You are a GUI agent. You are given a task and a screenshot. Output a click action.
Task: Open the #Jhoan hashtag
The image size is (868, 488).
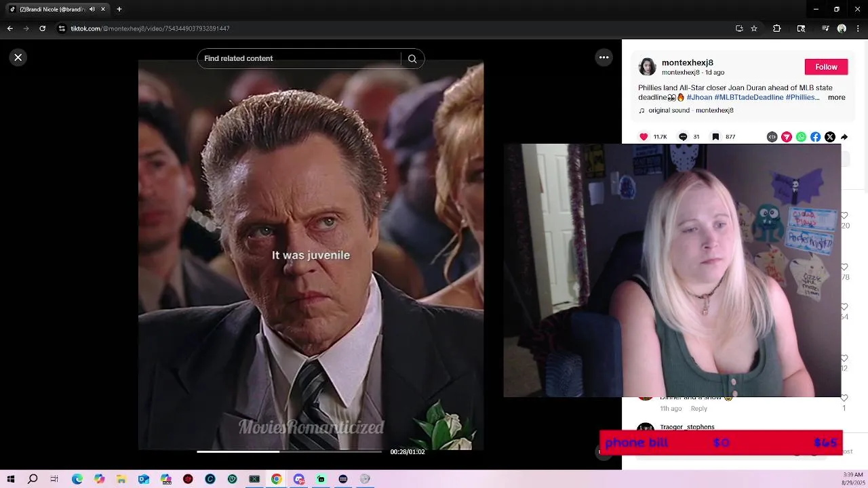[x=699, y=98]
